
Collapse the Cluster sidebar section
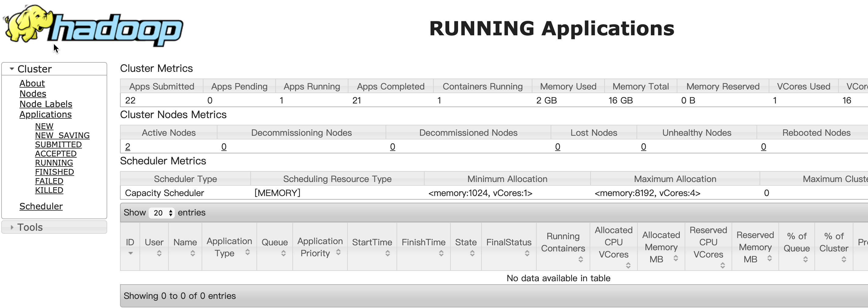pos(12,69)
